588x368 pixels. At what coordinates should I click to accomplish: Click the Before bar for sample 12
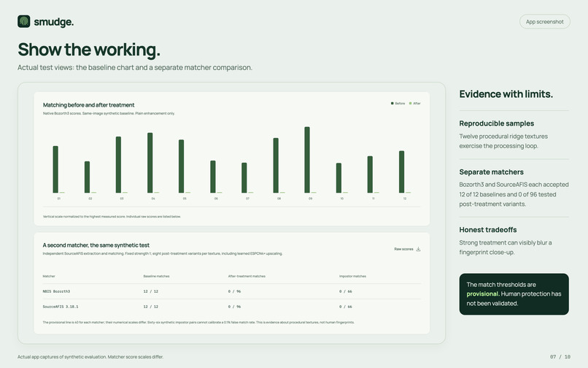(x=402, y=172)
